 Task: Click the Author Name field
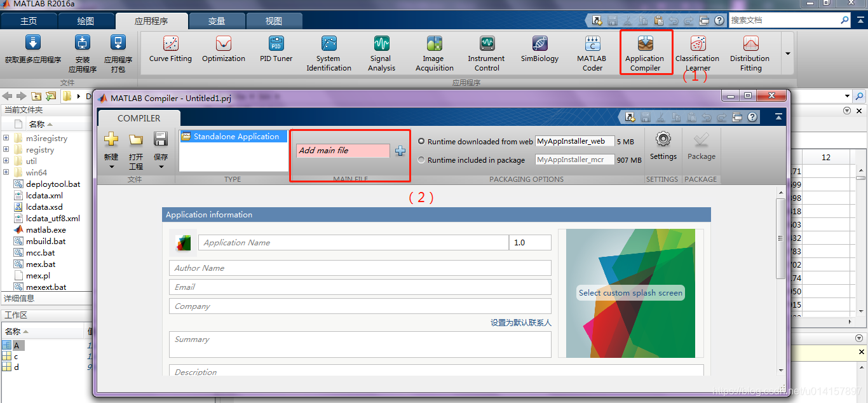click(x=360, y=268)
